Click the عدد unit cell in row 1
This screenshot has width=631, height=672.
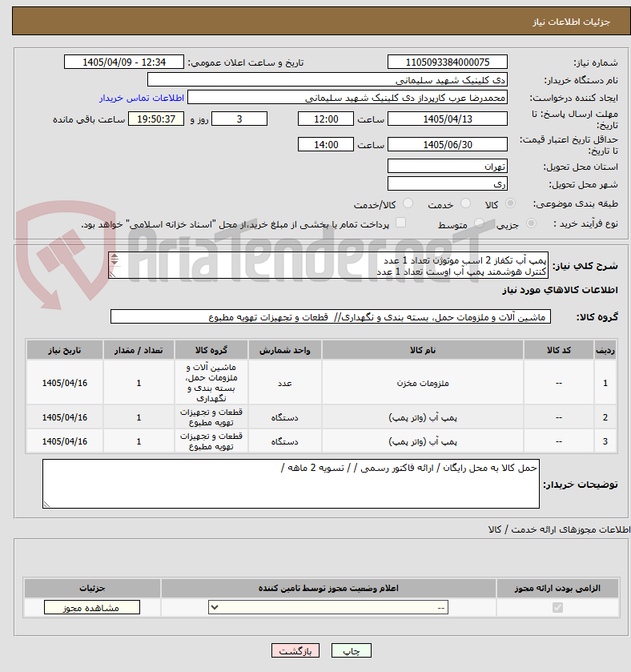[x=284, y=383]
